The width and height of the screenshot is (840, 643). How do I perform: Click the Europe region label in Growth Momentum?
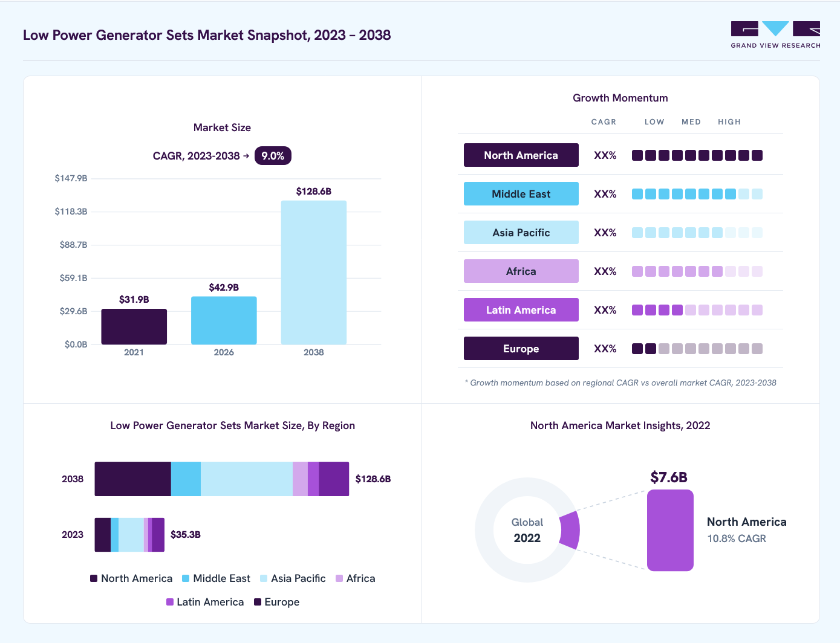click(x=521, y=349)
